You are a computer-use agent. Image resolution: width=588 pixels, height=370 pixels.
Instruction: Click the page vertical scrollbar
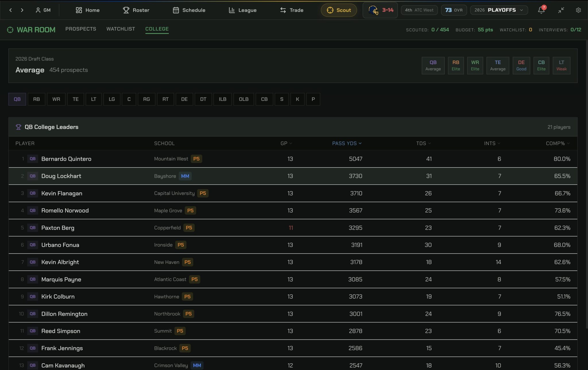pyautogui.click(x=587, y=184)
